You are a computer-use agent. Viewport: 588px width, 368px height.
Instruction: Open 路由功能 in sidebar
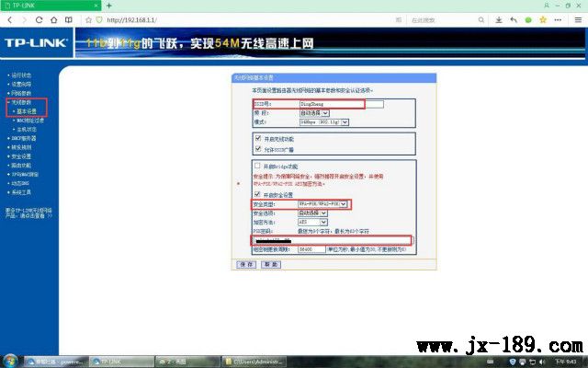[x=21, y=166]
